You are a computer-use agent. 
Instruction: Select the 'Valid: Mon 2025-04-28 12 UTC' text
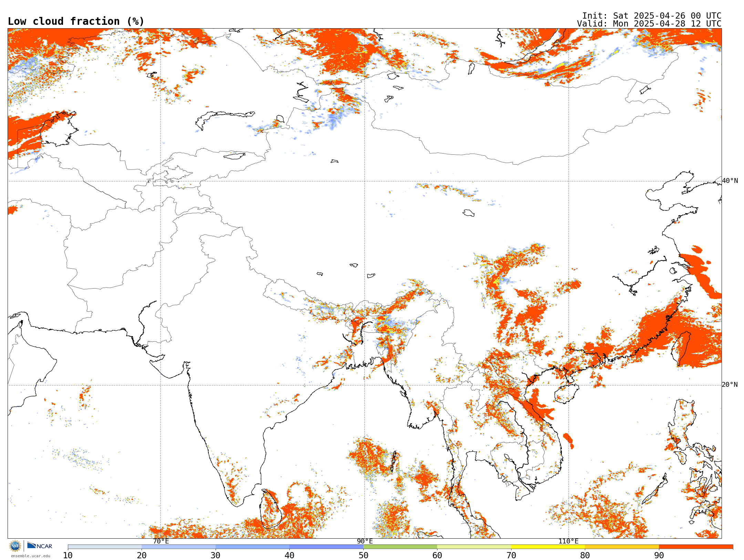click(x=649, y=24)
